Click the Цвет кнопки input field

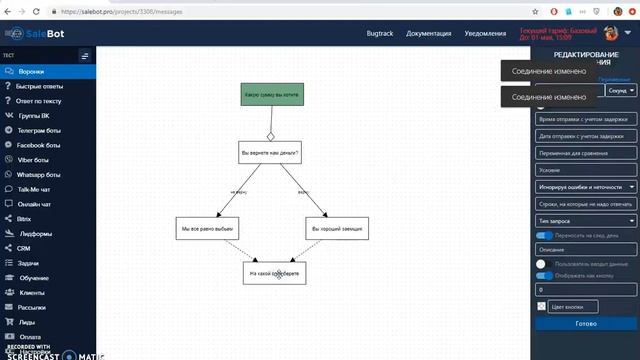click(573, 307)
